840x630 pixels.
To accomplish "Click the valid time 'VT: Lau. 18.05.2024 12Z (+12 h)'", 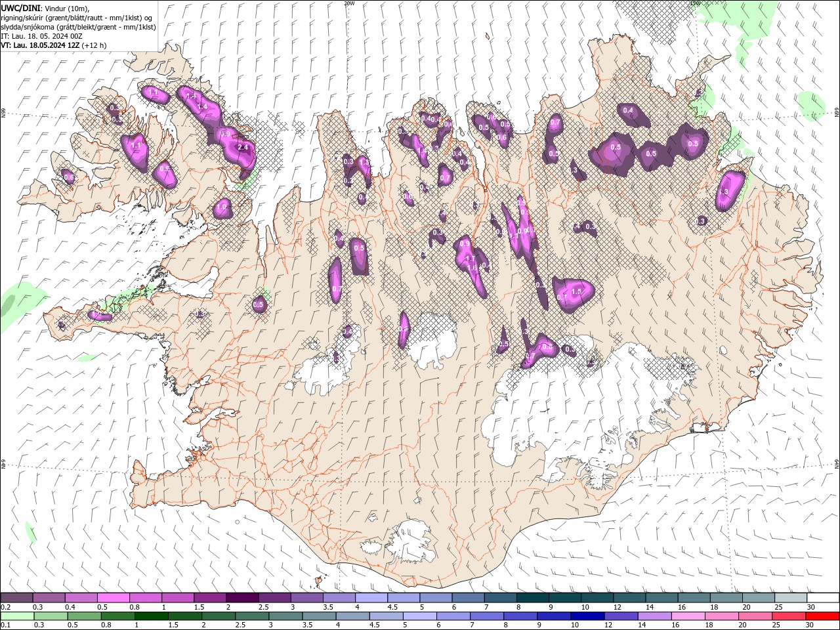I will [54, 45].
